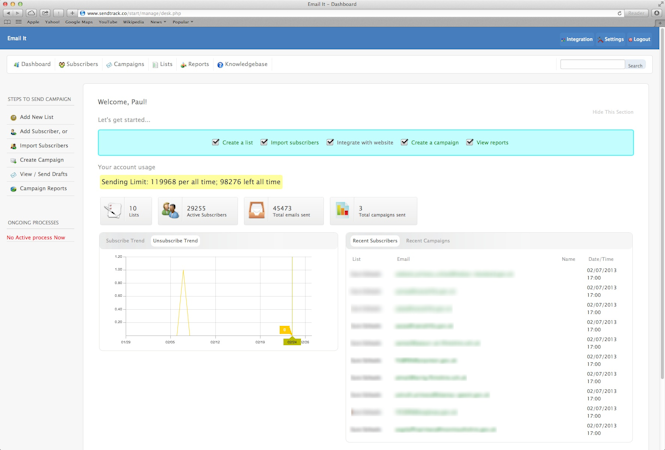Click the highlighted 02/24 chart marker

[x=292, y=342]
